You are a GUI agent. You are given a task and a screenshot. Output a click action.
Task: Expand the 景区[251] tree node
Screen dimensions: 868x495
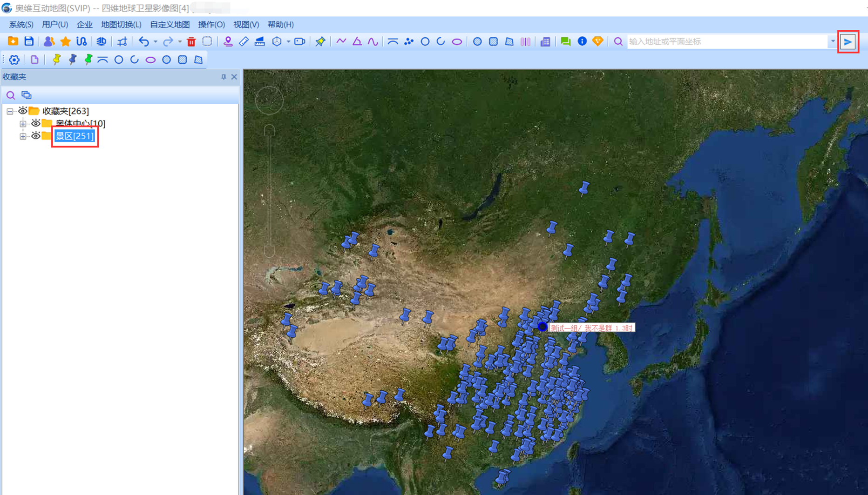point(23,136)
